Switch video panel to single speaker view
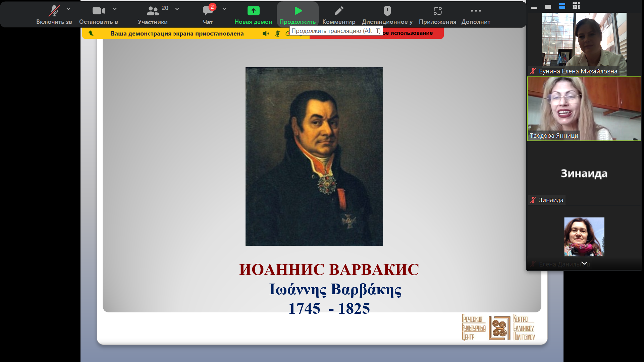 pos(548,6)
